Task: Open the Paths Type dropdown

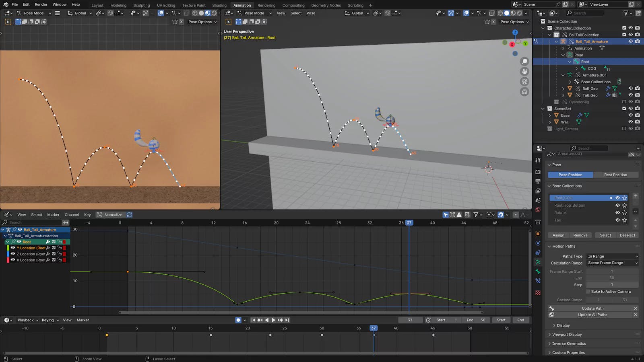Action: click(612, 256)
